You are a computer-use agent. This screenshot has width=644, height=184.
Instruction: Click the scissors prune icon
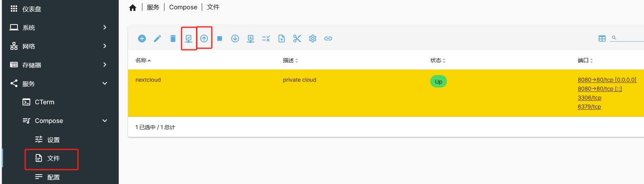297,39
